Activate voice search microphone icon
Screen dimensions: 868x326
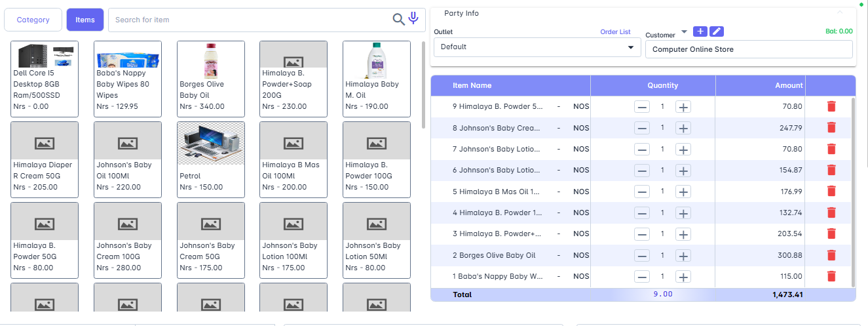(413, 19)
